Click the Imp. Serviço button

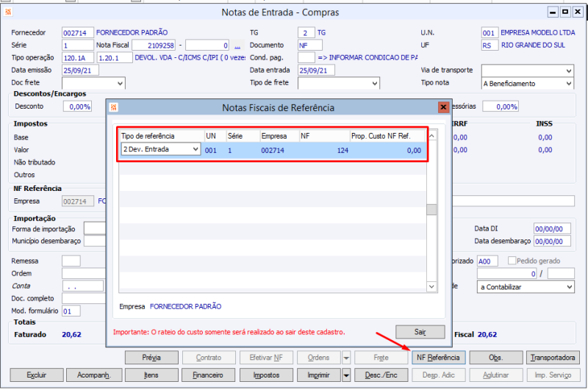click(553, 375)
